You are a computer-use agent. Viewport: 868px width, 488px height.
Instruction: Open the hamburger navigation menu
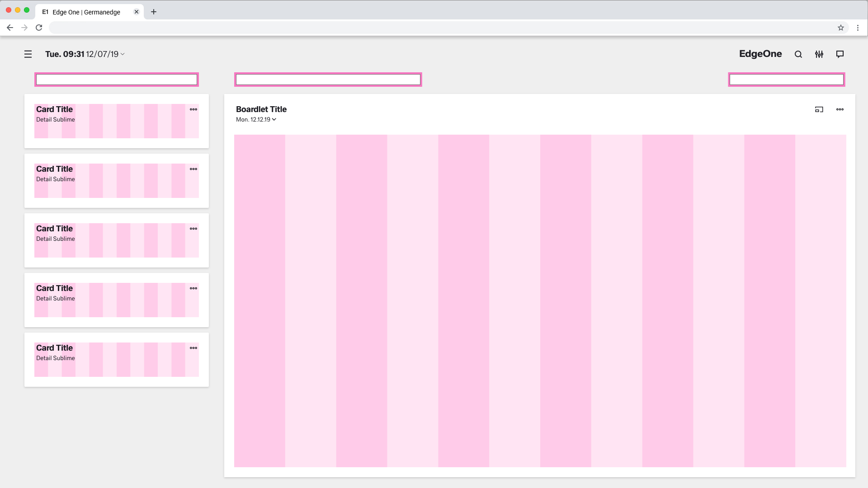(28, 54)
